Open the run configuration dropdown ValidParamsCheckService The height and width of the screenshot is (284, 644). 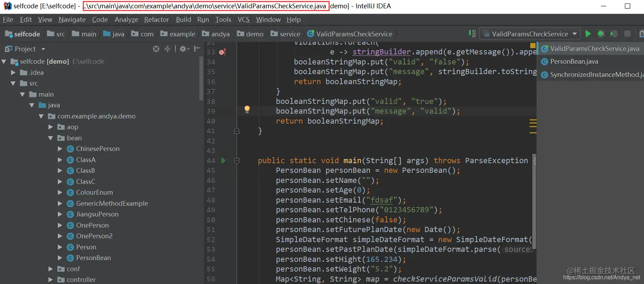click(x=530, y=34)
